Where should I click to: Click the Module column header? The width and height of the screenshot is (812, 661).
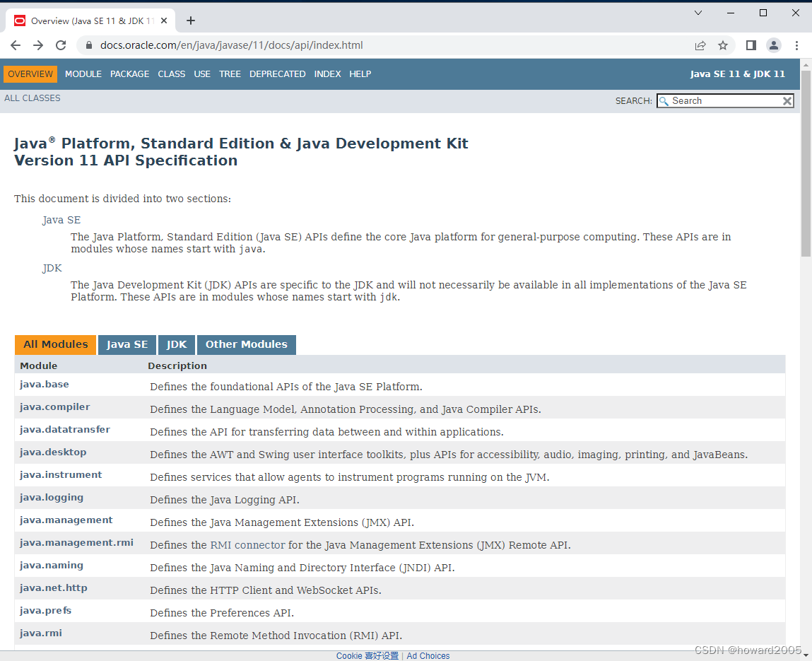pos(39,365)
